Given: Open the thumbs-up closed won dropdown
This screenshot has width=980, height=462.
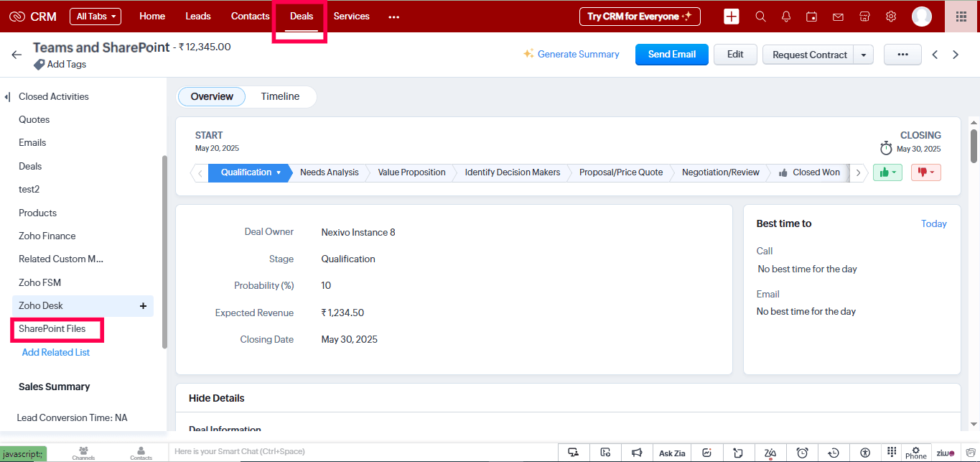Looking at the screenshot, I should coord(887,172).
